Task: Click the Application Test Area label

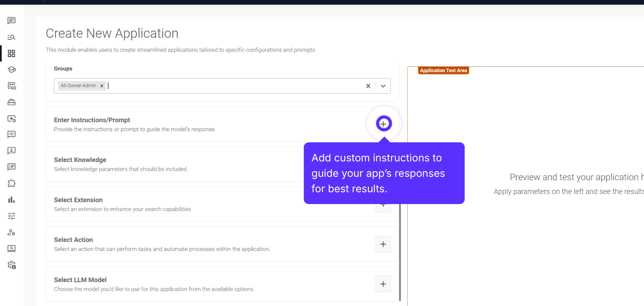Action: 443,70
